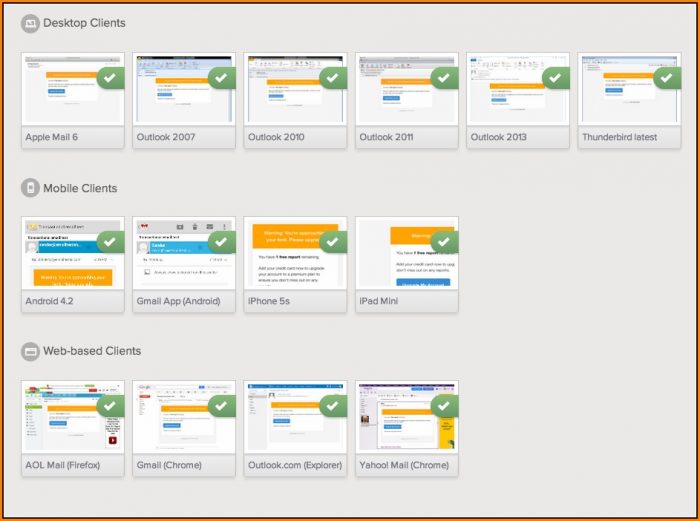Open the Outlook 2010 preview thumbnail
Viewport: 700px width, 521px height.
(294, 90)
